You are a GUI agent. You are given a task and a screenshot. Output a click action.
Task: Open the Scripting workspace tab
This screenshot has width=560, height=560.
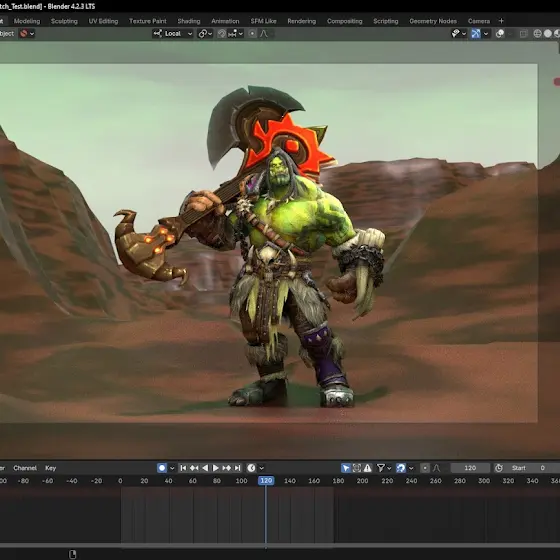pos(385,21)
